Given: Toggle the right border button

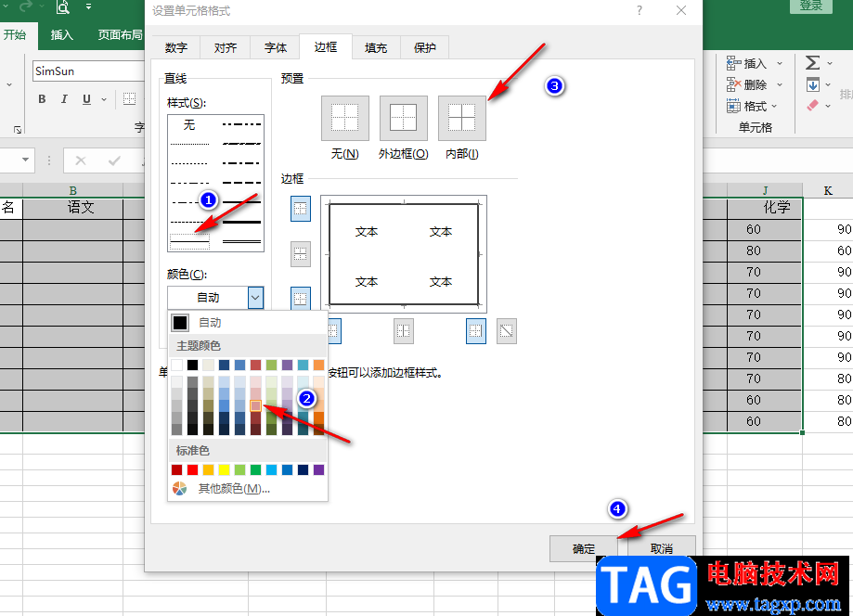Looking at the screenshot, I should (476, 331).
